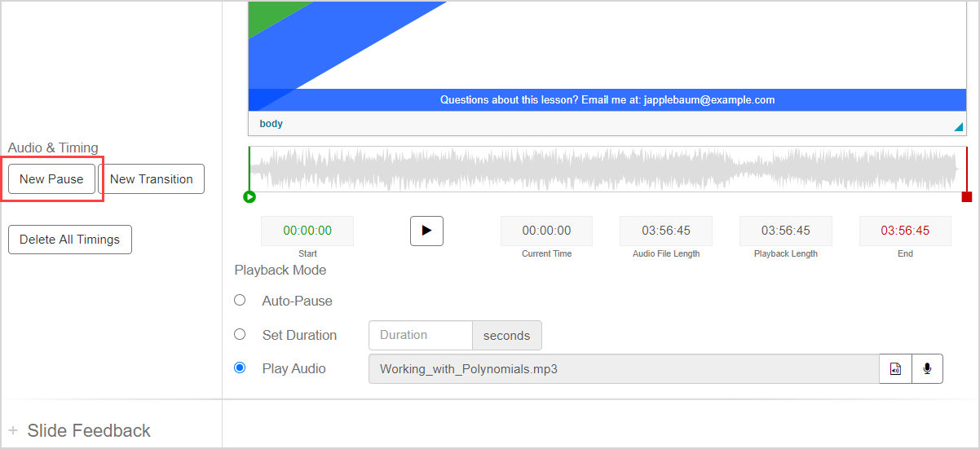
Task: Click the Start time field
Action: [x=307, y=231]
